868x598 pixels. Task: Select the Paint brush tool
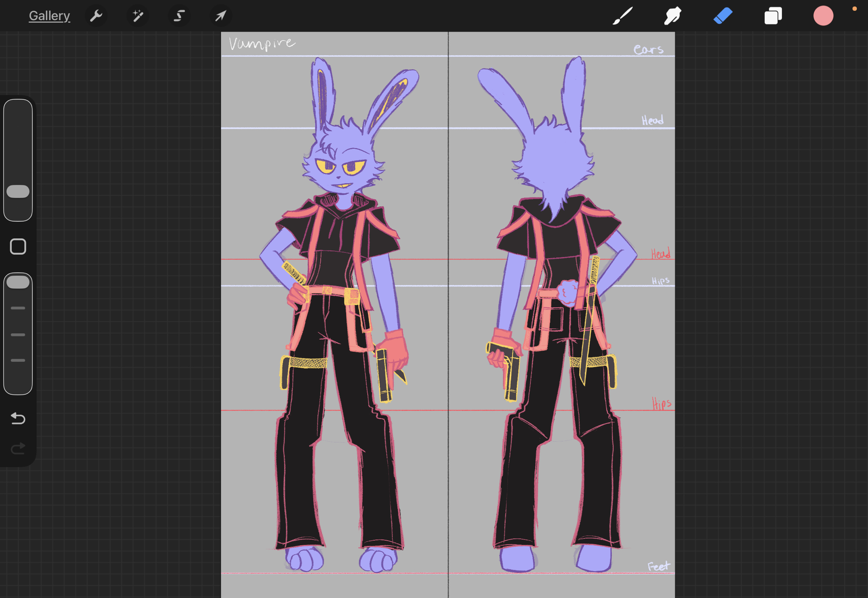[622, 16]
